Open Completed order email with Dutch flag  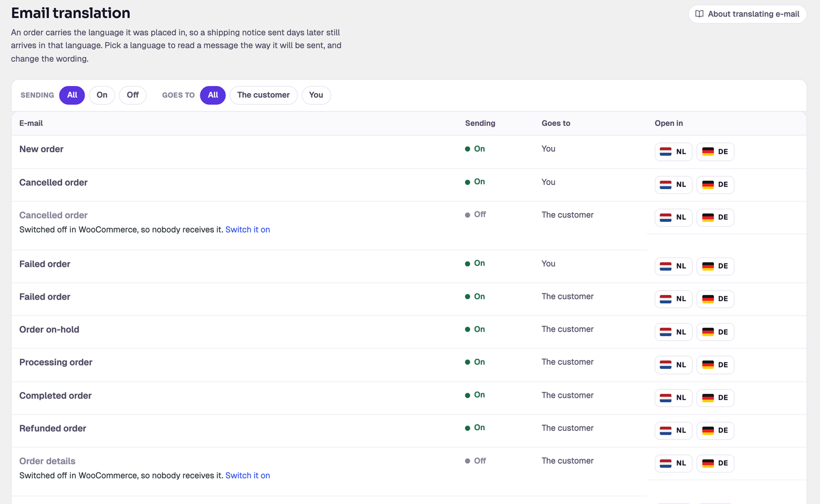(674, 398)
